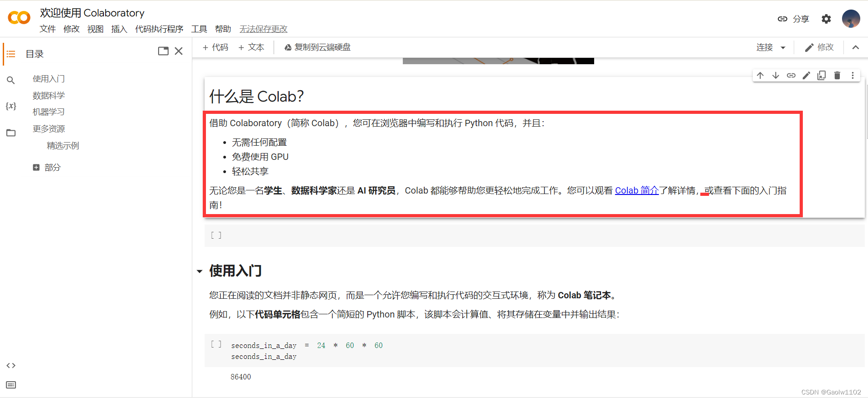Move the cell down with the arrow icon
The height and width of the screenshot is (399, 868).
[x=776, y=75]
